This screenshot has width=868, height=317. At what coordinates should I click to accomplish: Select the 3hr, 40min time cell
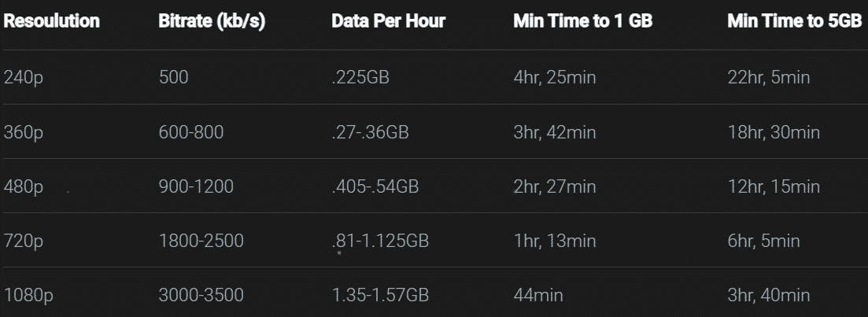point(769,296)
